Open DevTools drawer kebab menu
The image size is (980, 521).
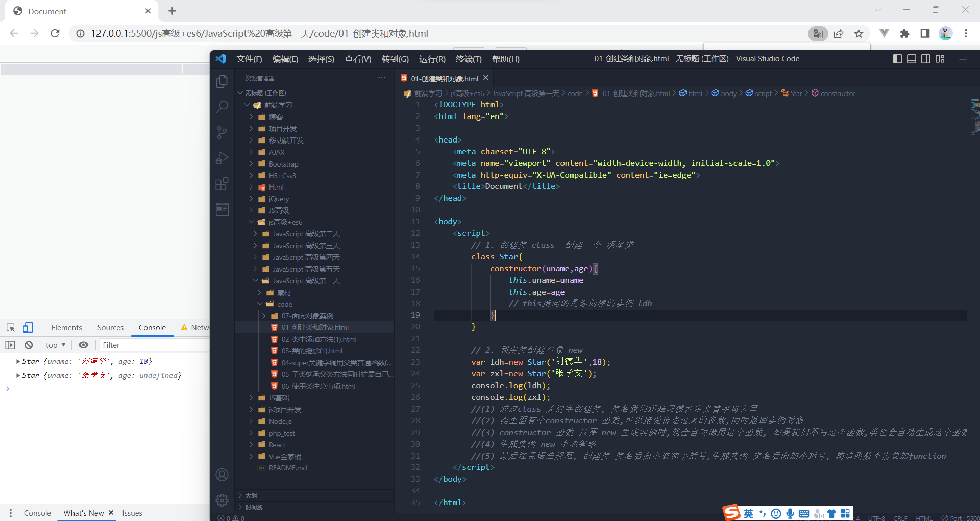pyautogui.click(x=11, y=513)
